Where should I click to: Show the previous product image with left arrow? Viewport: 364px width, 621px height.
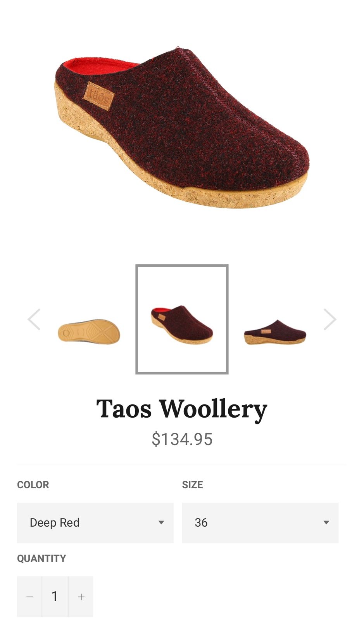coord(34,319)
